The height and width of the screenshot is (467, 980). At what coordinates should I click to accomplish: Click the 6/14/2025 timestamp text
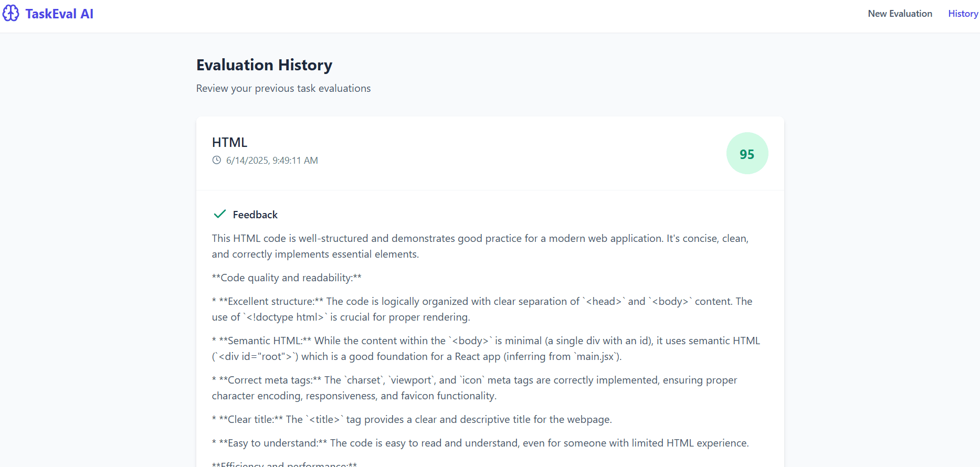click(272, 161)
